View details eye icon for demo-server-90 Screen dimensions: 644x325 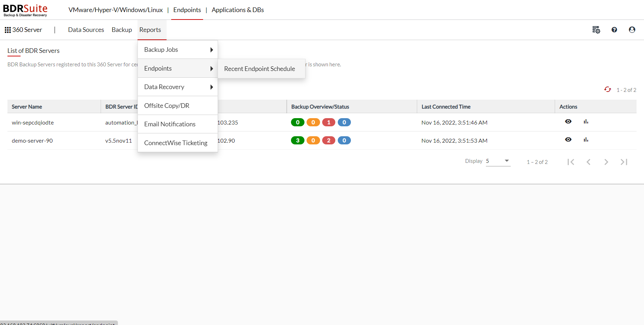pyautogui.click(x=568, y=139)
